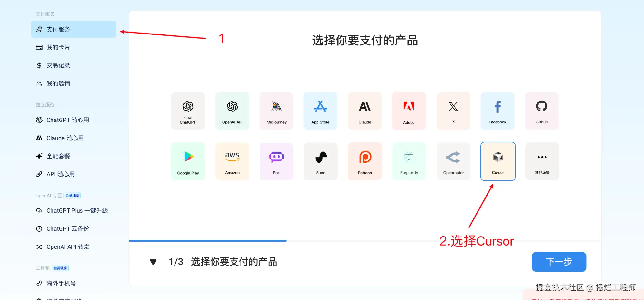644x300 pixels.
Task: Choose the Midjourney product icon
Action: click(276, 111)
